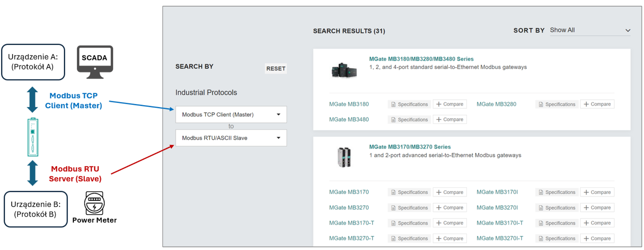
Task: View Specifications for MGate MB3270I-T
Action: point(557,238)
